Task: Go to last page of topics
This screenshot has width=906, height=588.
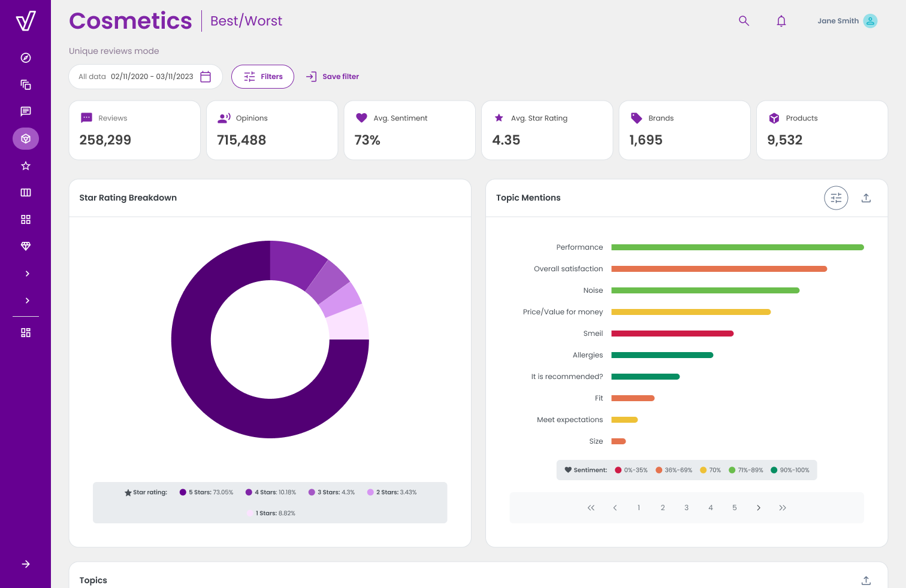Action: tap(783, 508)
